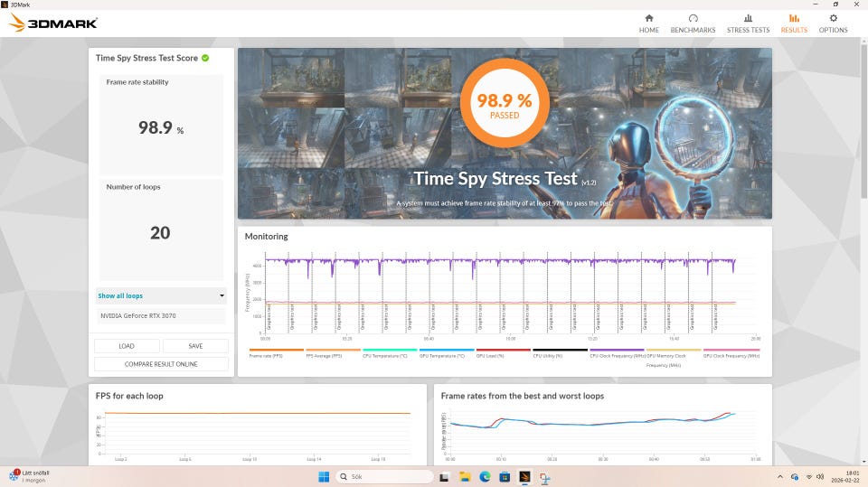Click the scrollbar up arrow
The width and height of the screenshot is (868, 487).
point(864,41)
